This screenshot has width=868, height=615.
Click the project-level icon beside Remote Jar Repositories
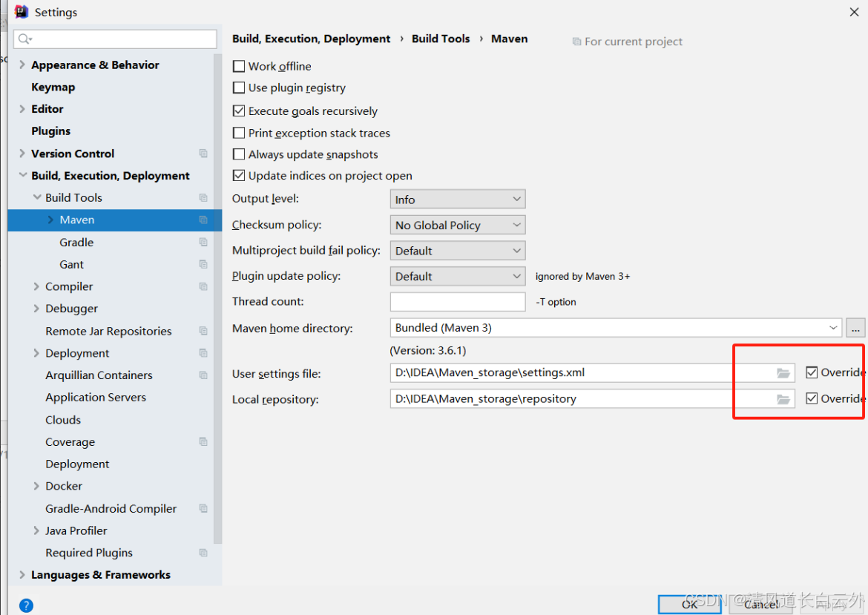click(203, 330)
